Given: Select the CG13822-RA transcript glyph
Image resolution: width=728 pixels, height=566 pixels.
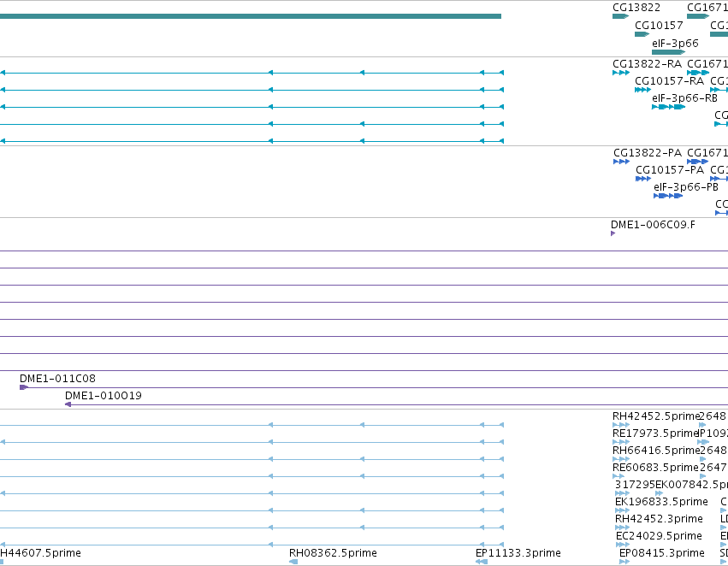Looking at the screenshot, I should pyautogui.click(x=621, y=73).
